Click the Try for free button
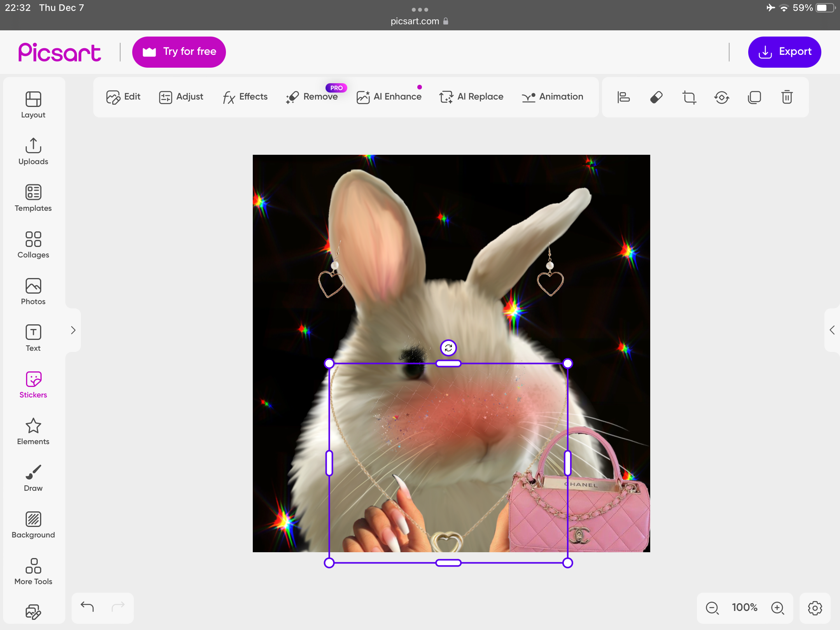Screen dimensions: 840x630 [179, 52]
